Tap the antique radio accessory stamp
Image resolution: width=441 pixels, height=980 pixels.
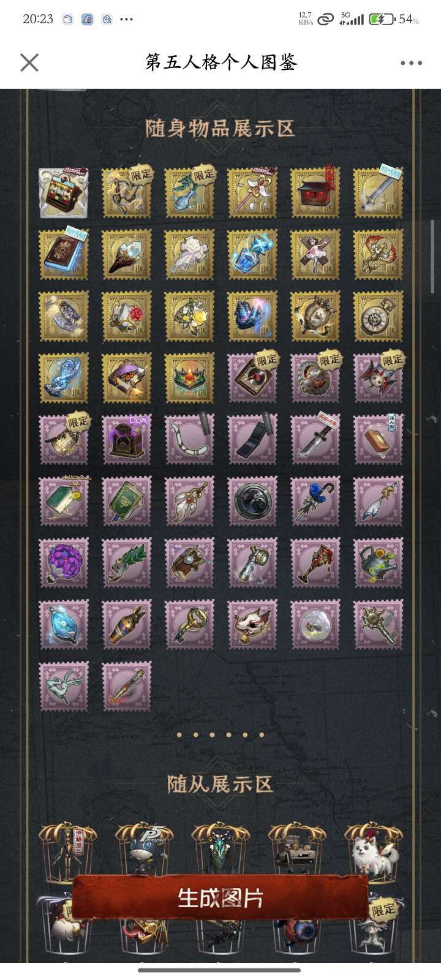pyautogui.click(x=126, y=439)
